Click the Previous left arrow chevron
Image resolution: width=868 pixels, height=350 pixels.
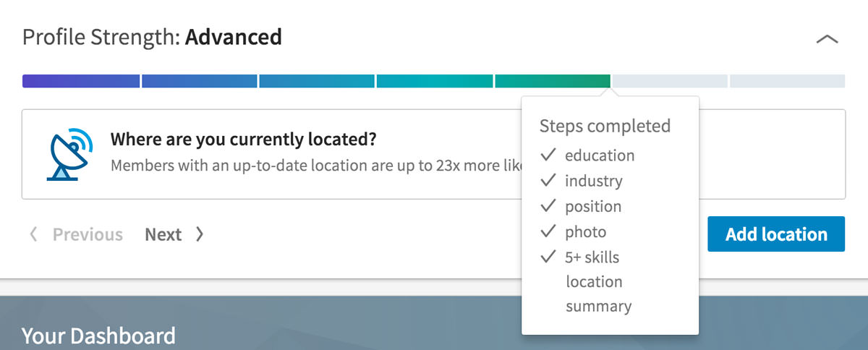[x=33, y=234]
